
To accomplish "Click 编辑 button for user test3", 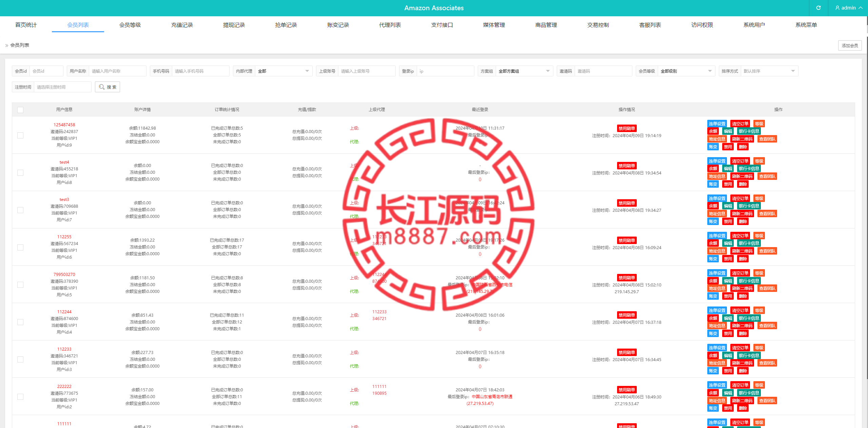I will 728,206.
